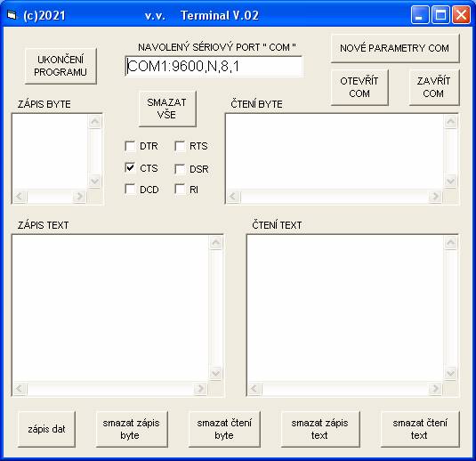
Task: Toggle the DSR checkbox
Action: pos(180,169)
